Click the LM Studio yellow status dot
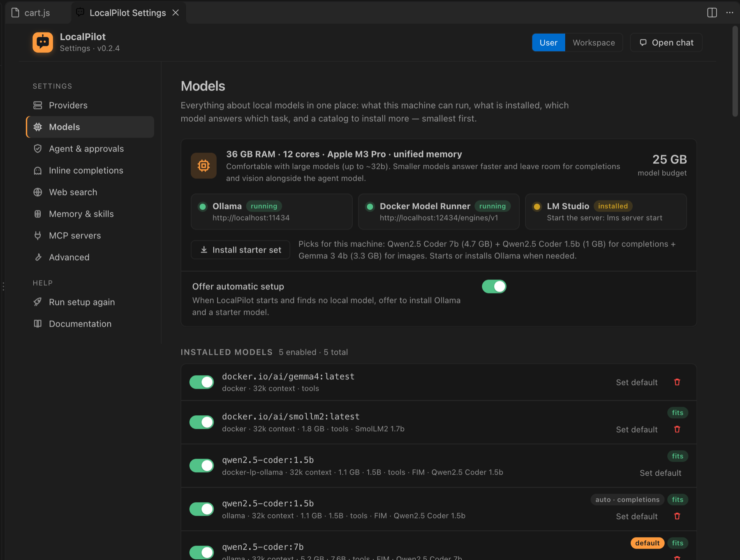This screenshot has height=560, width=740. 537,206
